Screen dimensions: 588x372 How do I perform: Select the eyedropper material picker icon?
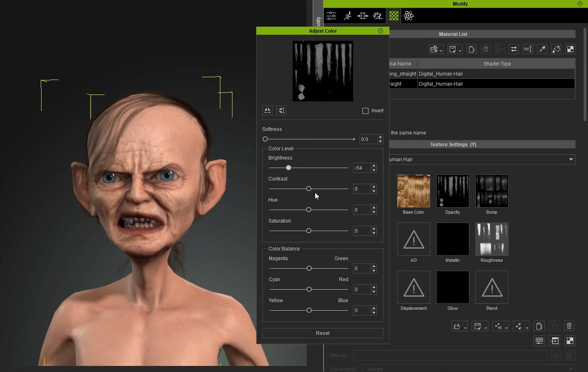(x=542, y=49)
